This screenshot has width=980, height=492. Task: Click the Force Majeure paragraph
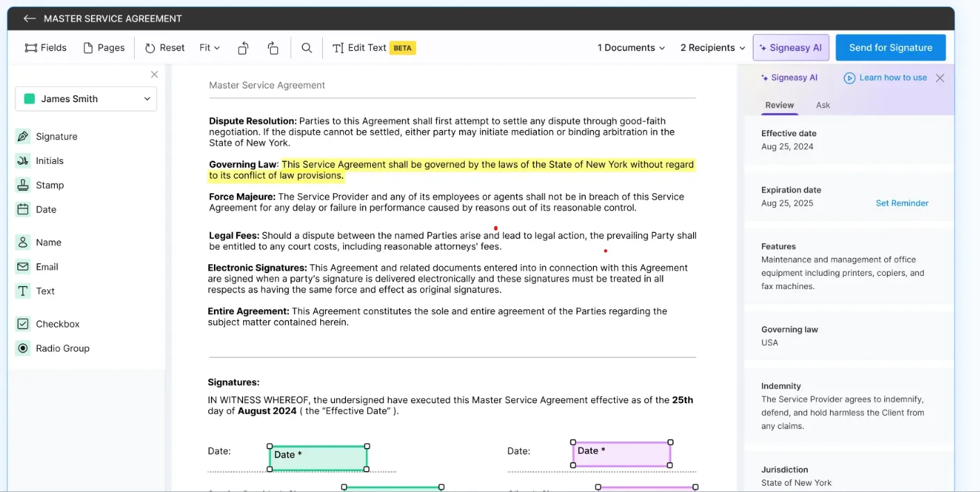pyautogui.click(x=447, y=202)
